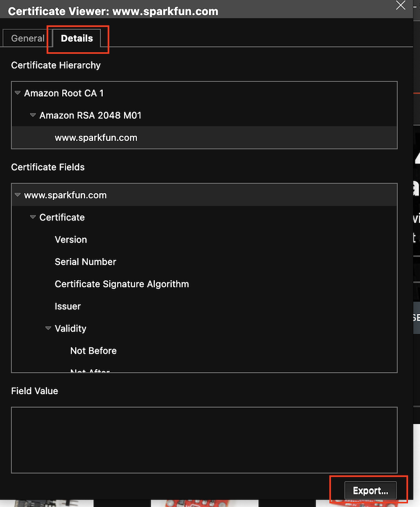Select Certificate Signature Algorithm field
Screen dimensions: 420x507
point(121,284)
